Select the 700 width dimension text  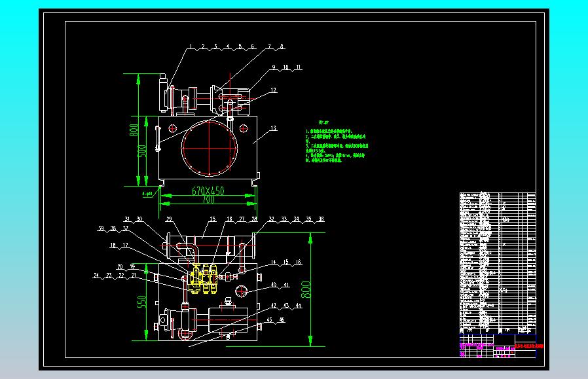(208, 200)
